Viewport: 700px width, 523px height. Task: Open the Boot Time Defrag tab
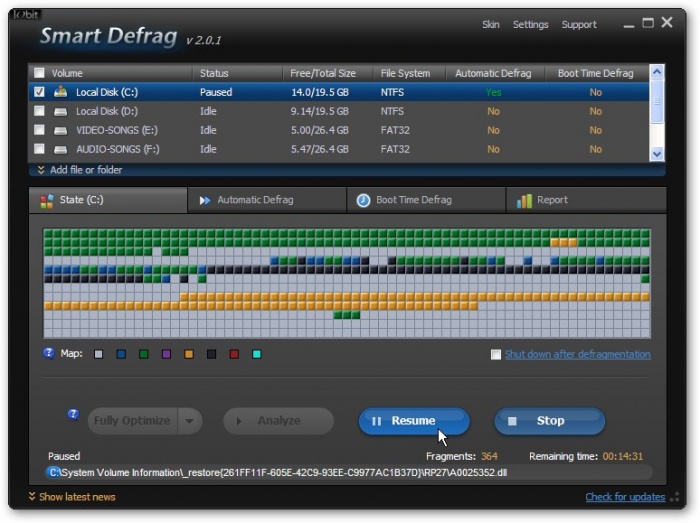point(426,200)
